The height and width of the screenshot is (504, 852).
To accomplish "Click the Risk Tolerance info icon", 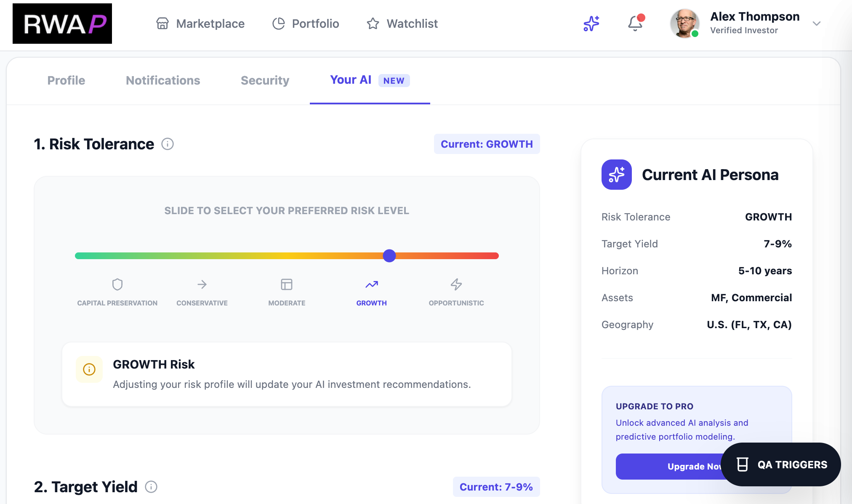I will tap(168, 144).
